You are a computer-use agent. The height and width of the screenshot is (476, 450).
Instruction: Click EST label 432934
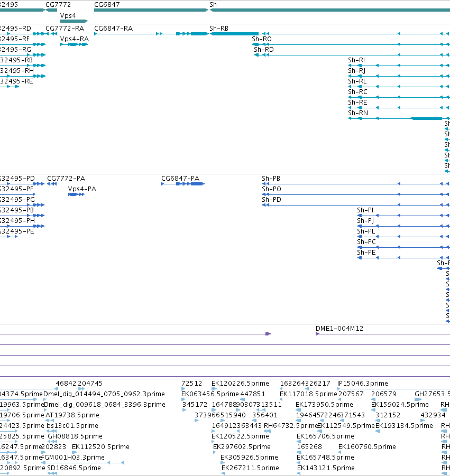pyautogui.click(x=433, y=415)
